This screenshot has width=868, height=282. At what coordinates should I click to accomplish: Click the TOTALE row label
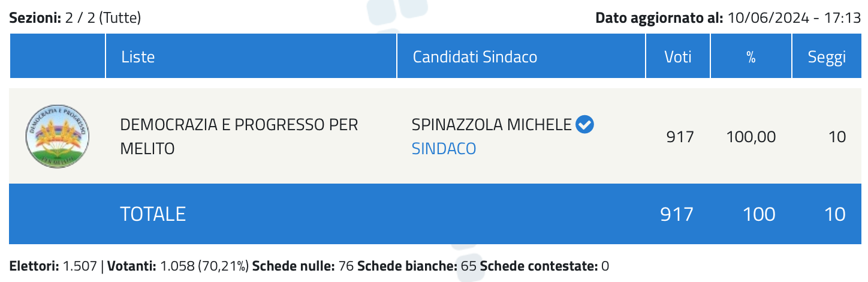[x=153, y=214]
